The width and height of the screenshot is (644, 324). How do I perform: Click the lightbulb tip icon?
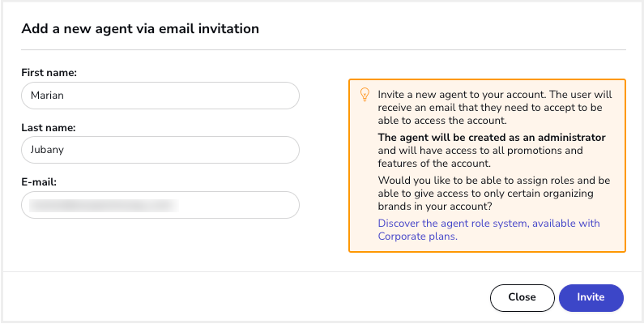pos(365,95)
